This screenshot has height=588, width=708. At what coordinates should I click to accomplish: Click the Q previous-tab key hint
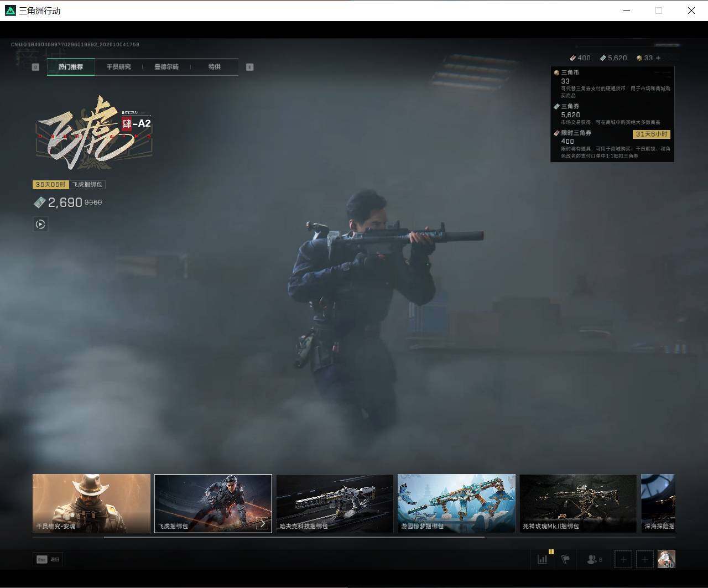click(x=35, y=67)
